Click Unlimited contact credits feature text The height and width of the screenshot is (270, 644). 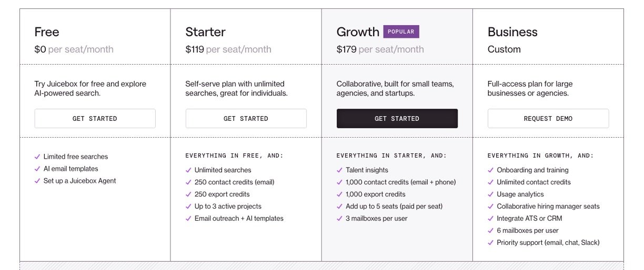pyautogui.click(x=534, y=182)
